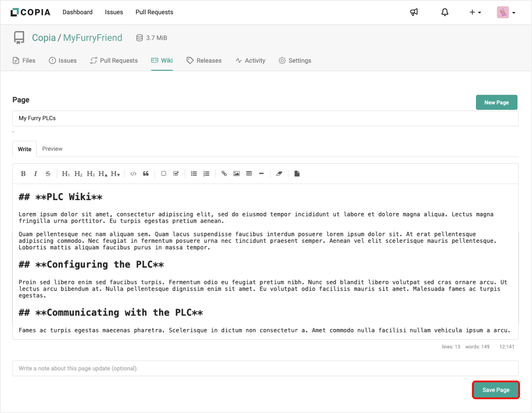Click the eraser clear-formatting icon

pyautogui.click(x=279, y=174)
